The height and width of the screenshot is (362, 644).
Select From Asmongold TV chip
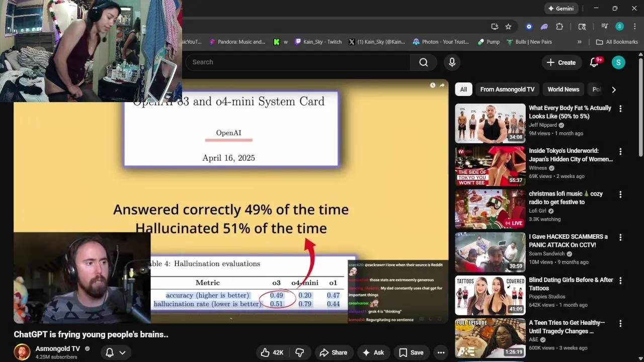507,89
